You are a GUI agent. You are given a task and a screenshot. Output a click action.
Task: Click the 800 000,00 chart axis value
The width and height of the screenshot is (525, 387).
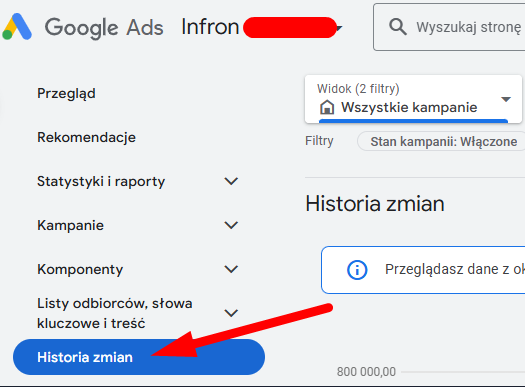[366, 372]
